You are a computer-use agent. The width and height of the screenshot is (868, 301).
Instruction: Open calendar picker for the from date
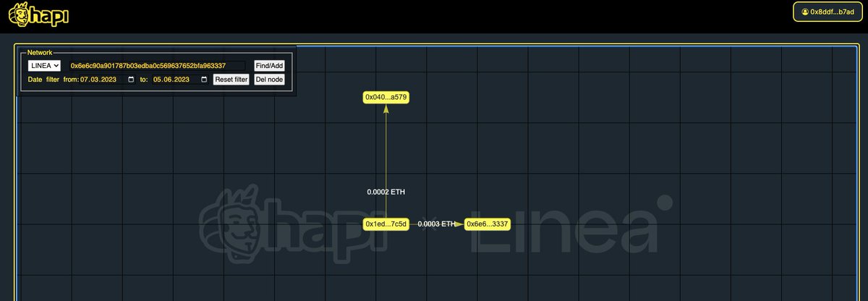click(131, 80)
